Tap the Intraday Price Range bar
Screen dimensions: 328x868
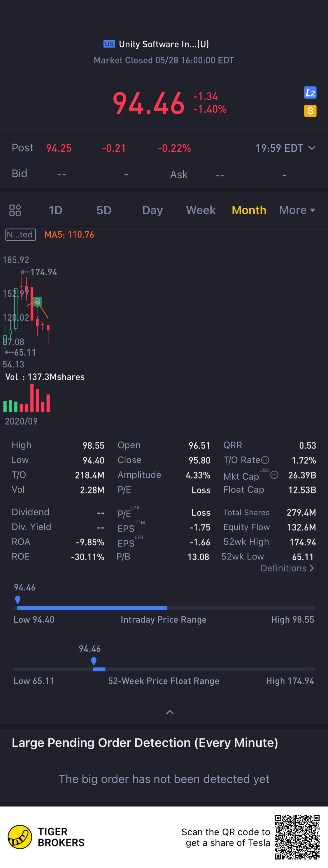point(164,608)
